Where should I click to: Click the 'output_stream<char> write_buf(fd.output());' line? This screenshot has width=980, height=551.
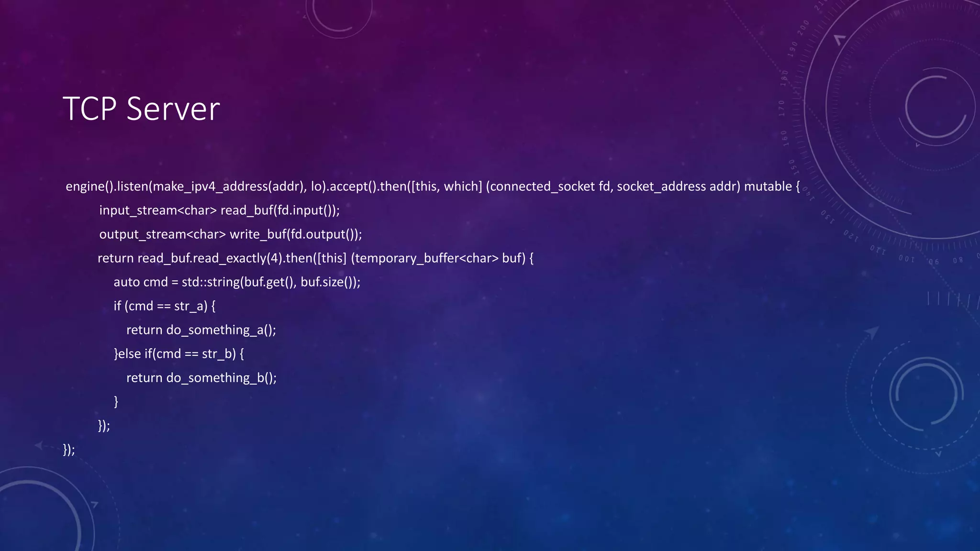pyautogui.click(x=230, y=234)
